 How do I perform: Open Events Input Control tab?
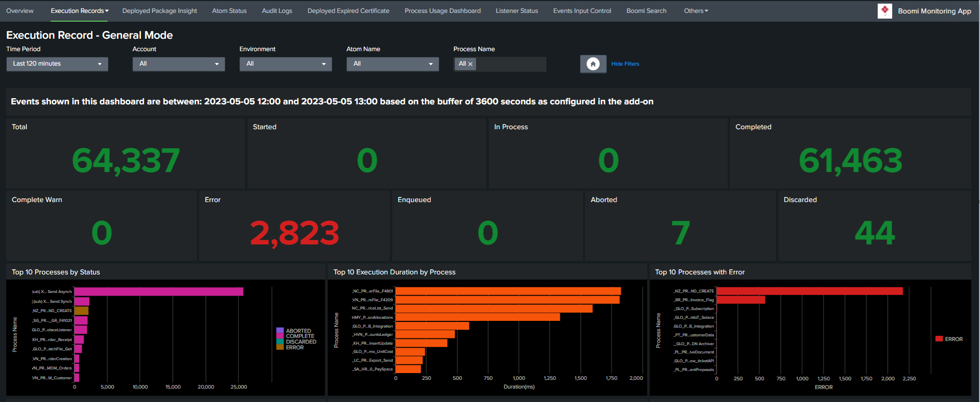[x=582, y=11]
